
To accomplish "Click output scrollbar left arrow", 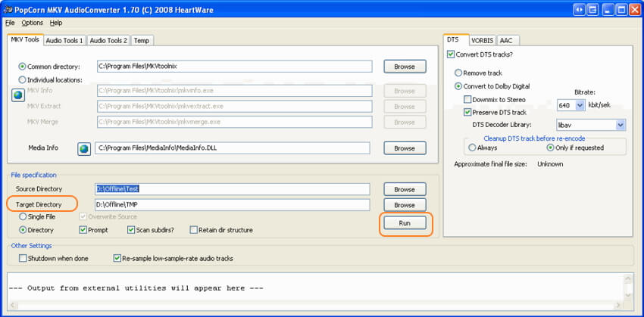I will pyautogui.click(x=12, y=306).
